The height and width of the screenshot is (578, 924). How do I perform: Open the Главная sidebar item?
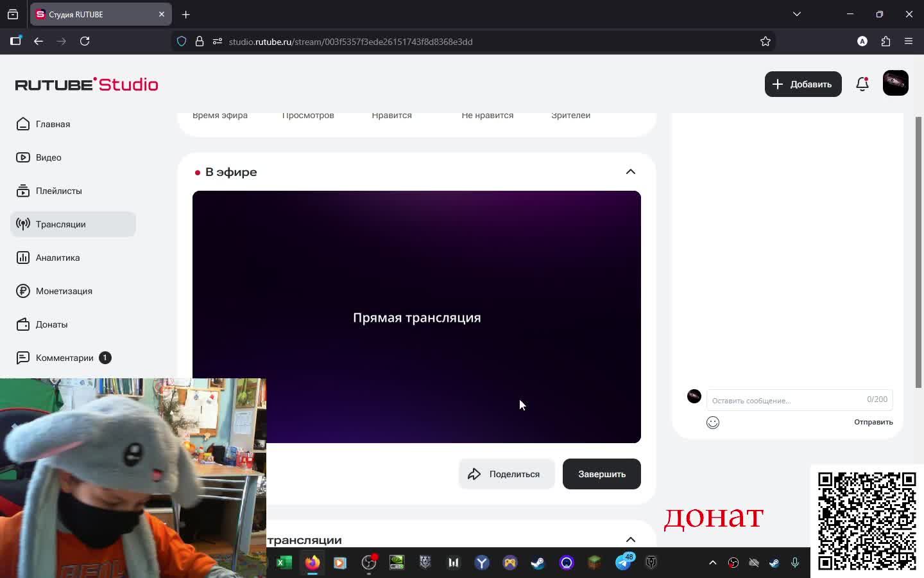click(x=73, y=124)
